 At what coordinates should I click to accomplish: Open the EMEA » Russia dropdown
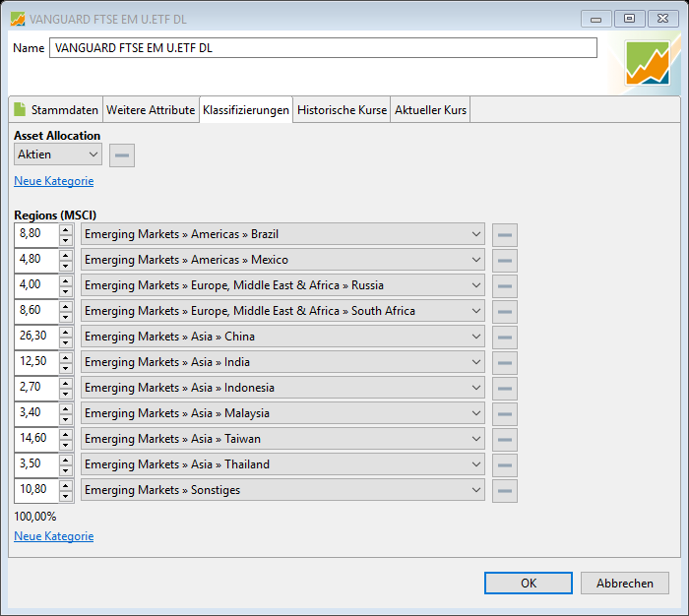282,285
